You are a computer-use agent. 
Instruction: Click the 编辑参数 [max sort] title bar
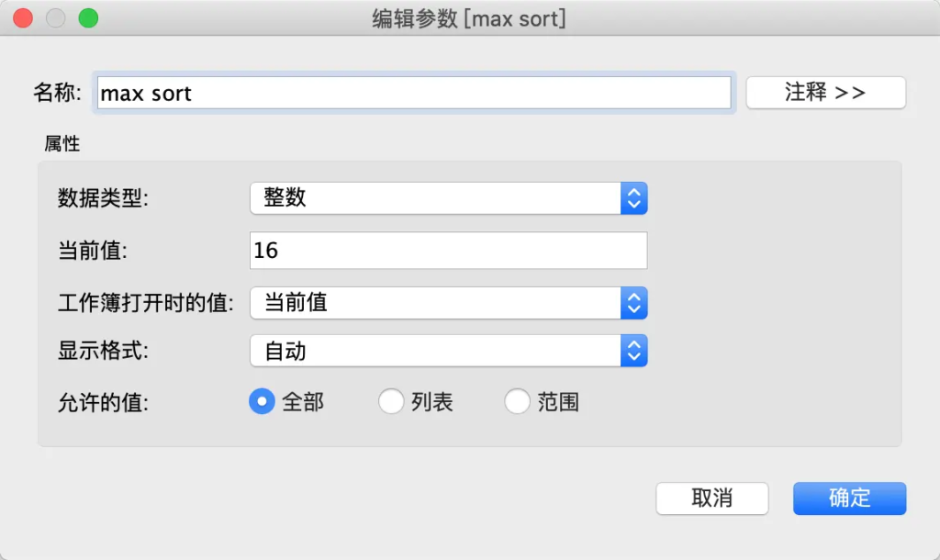[469, 18]
